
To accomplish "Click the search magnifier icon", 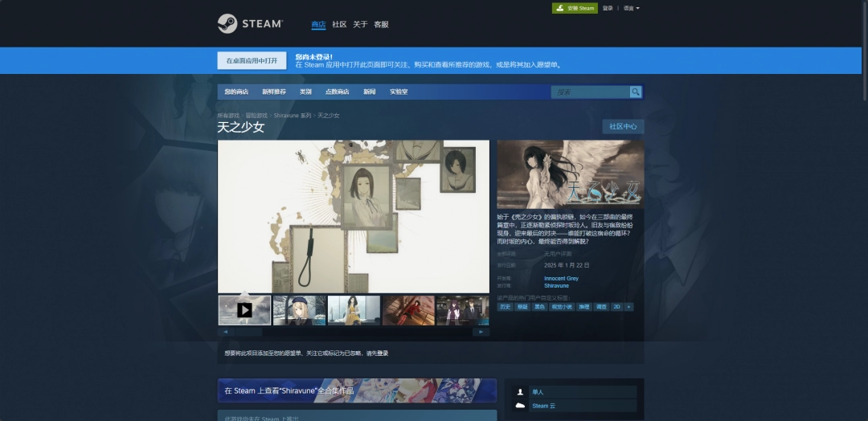I will pyautogui.click(x=636, y=92).
